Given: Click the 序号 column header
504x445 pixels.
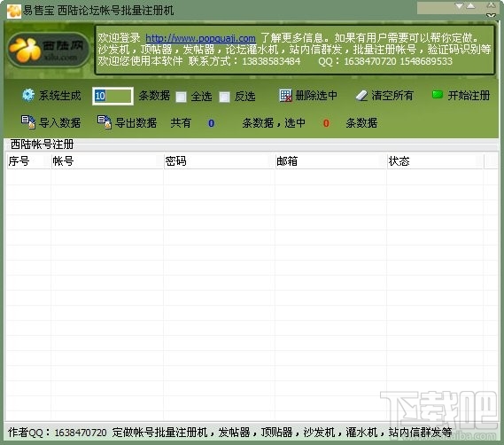Looking at the screenshot, I should pyautogui.click(x=29, y=161).
